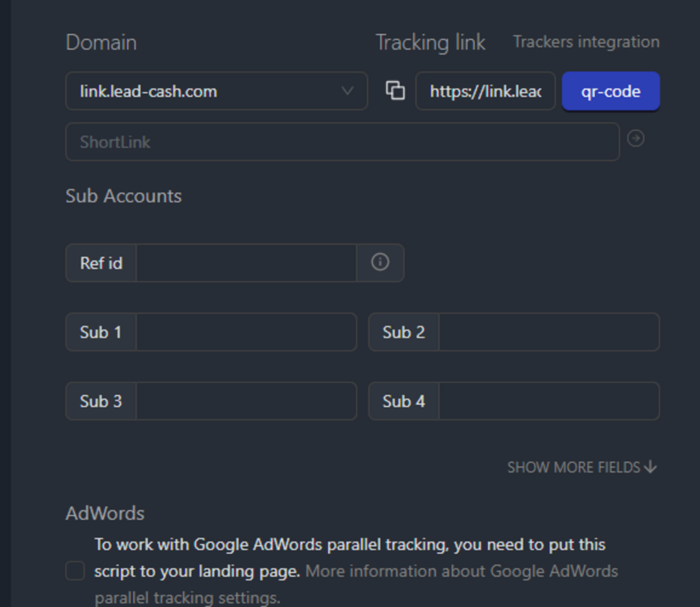Focus the ShortLink input field
The height and width of the screenshot is (607, 700).
coord(342,142)
